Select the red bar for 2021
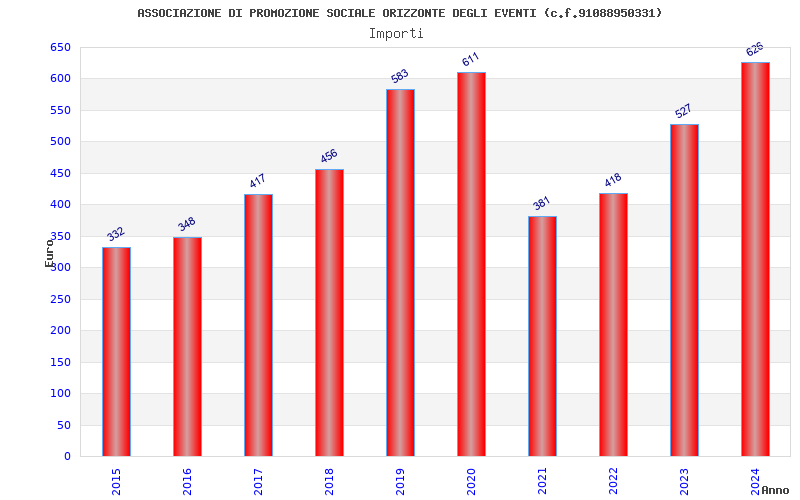This screenshot has height=500, width=800. click(x=542, y=336)
